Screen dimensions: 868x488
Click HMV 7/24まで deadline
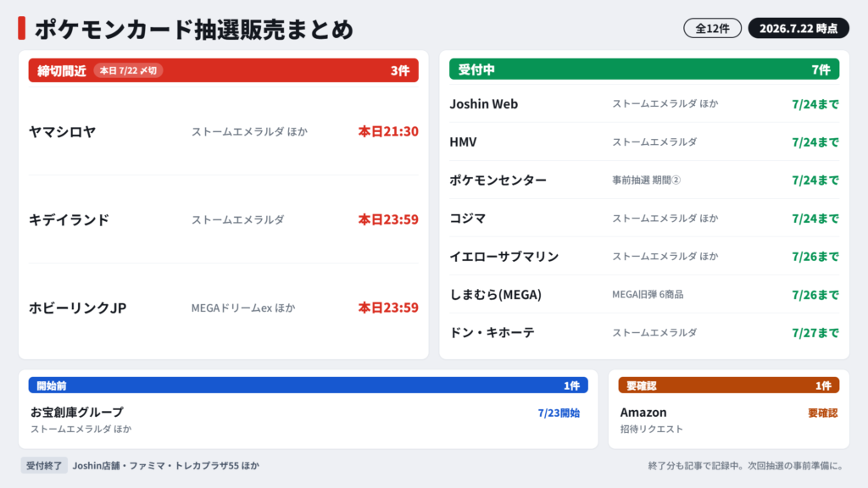[815, 142]
